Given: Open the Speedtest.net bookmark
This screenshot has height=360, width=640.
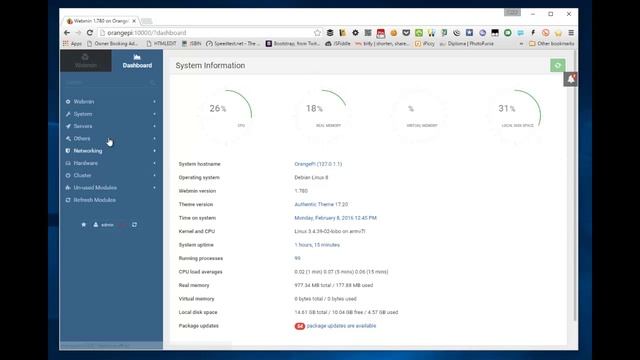Looking at the screenshot, I should click(x=233, y=43).
